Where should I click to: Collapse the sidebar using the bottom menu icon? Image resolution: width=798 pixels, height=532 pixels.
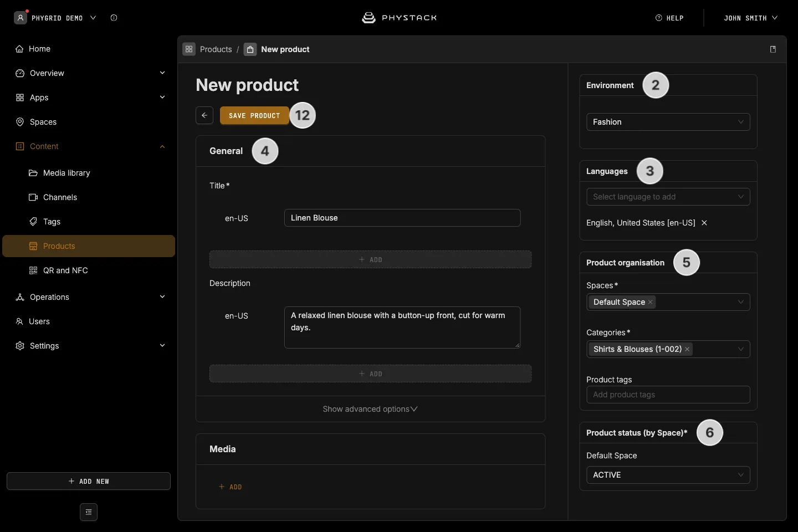(89, 512)
